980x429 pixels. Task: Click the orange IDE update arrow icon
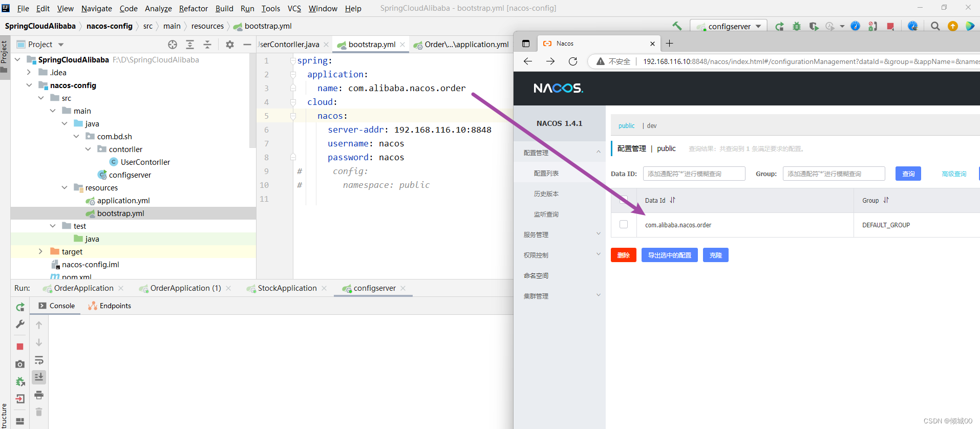[x=953, y=26]
